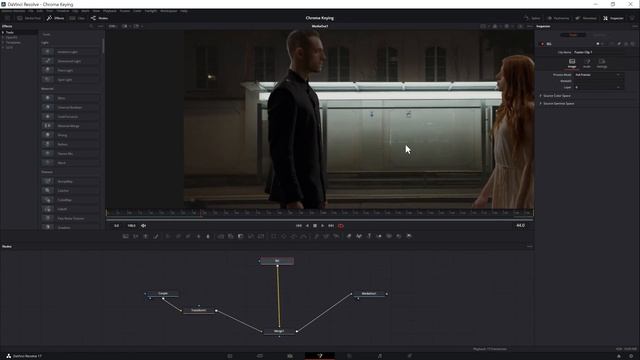Select Blinn material in Effects list
The image size is (640, 360).
click(71, 98)
